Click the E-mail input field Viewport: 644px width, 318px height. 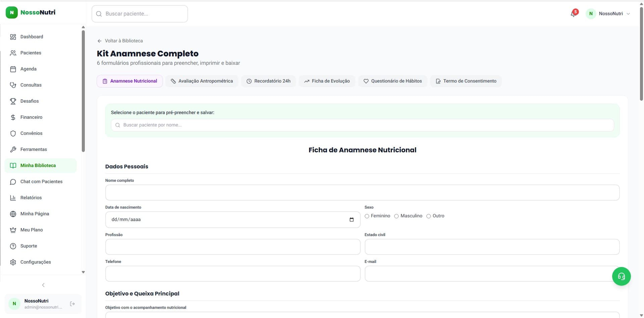(x=492, y=274)
